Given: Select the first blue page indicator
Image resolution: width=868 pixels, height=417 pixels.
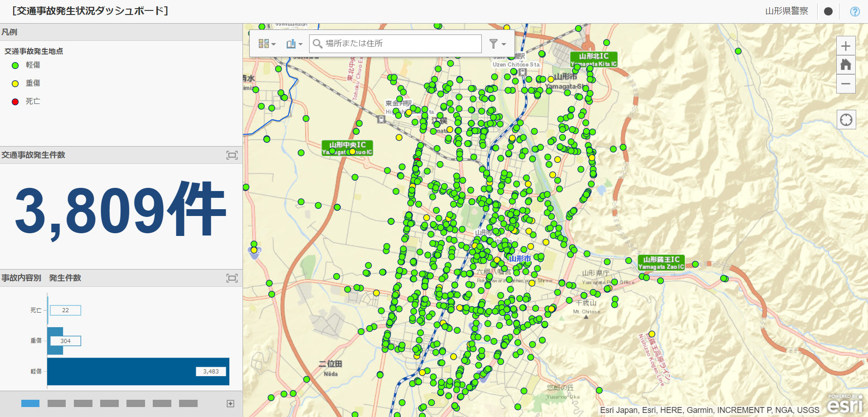Looking at the screenshot, I should click(30, 403).
